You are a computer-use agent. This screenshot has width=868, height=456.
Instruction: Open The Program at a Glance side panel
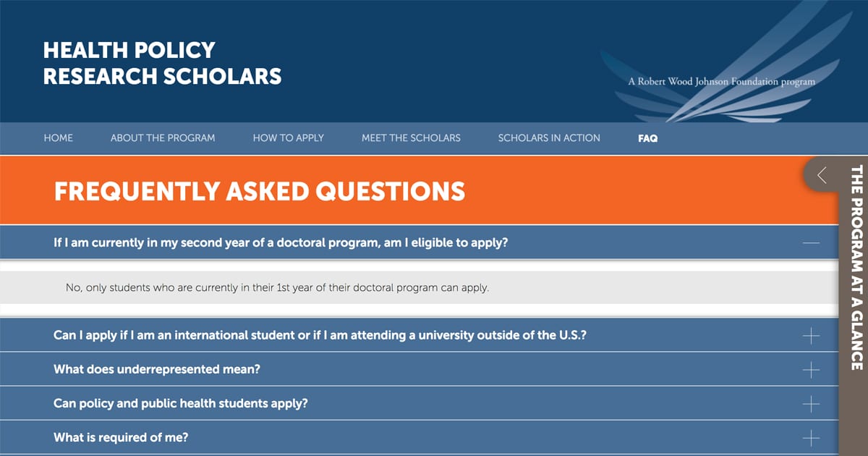tap(856, 268)
